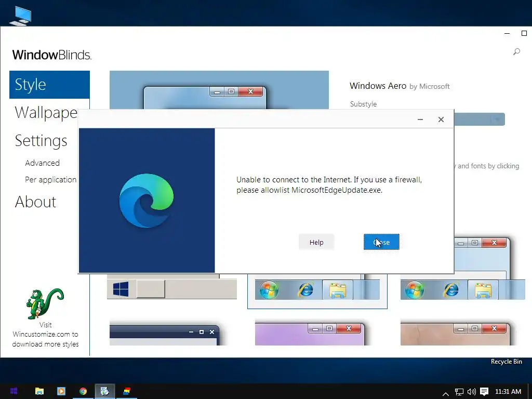Viewport: 532px width, 399px height.
Task: Open Help in Edge installer dialog
Action: [316, 242]
